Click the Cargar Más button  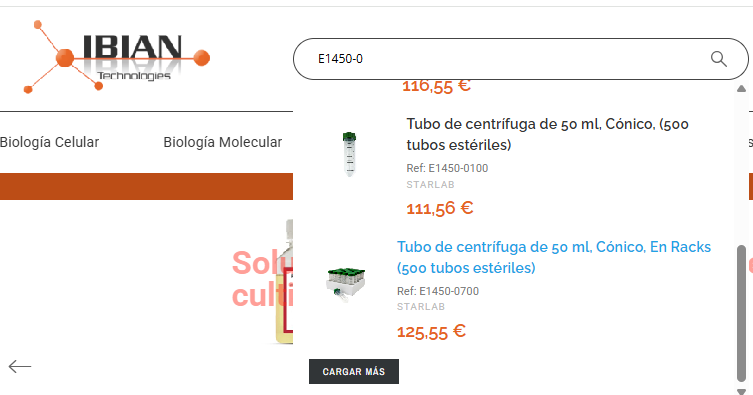[353, 371]
